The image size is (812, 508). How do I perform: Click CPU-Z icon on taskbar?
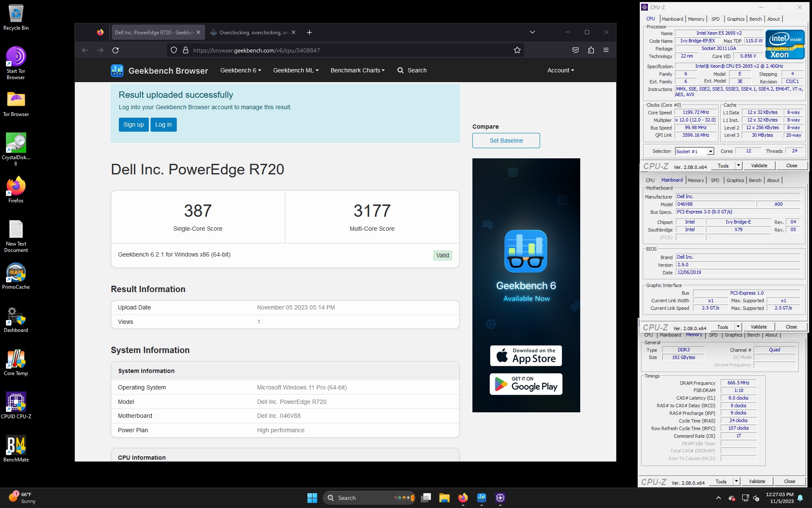pos(500,498)
